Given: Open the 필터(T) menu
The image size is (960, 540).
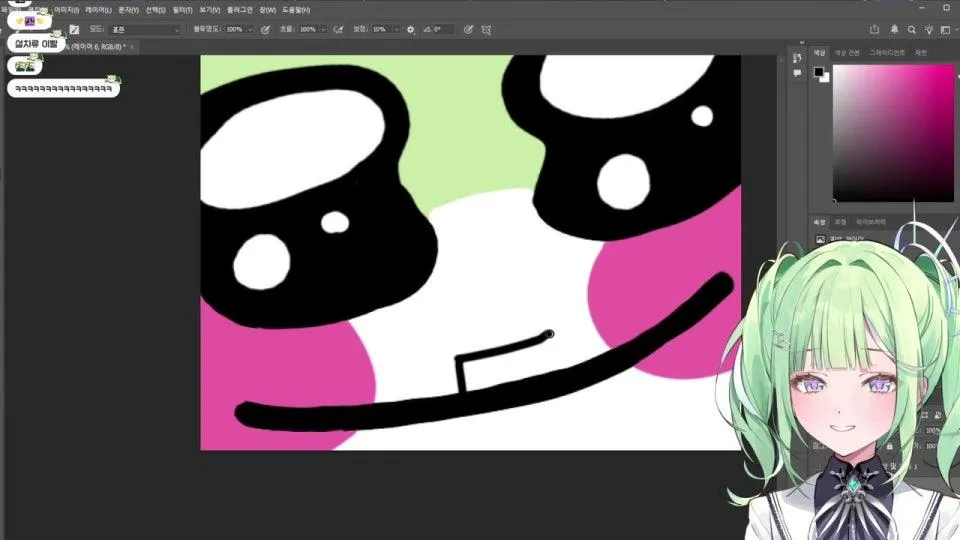Looking at the screenshot, I should pyautogui.click(x=182, y=10).
